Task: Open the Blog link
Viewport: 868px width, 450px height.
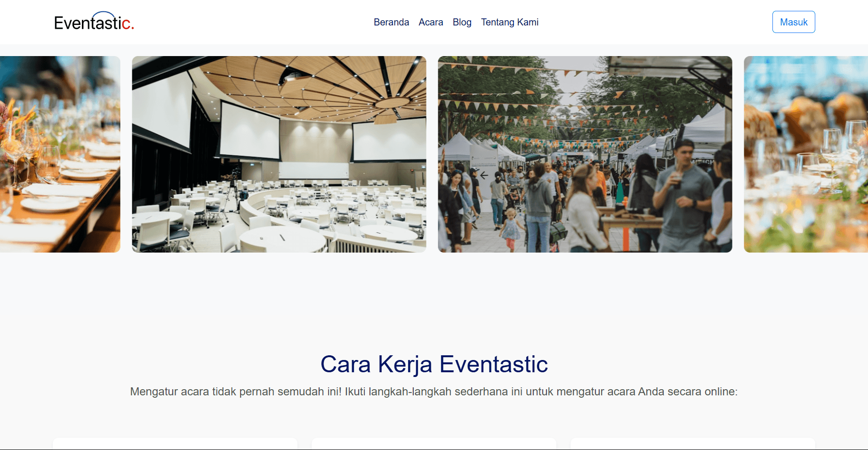Action: 462,22
